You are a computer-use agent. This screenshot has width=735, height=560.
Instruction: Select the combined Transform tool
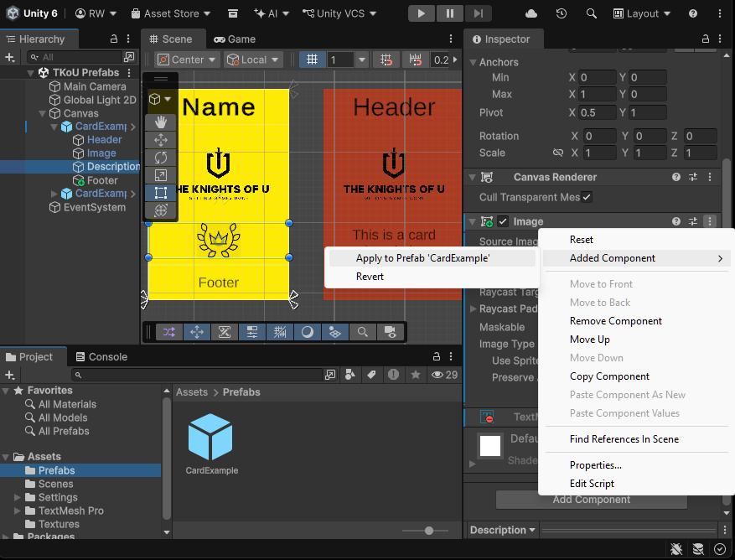161,210
